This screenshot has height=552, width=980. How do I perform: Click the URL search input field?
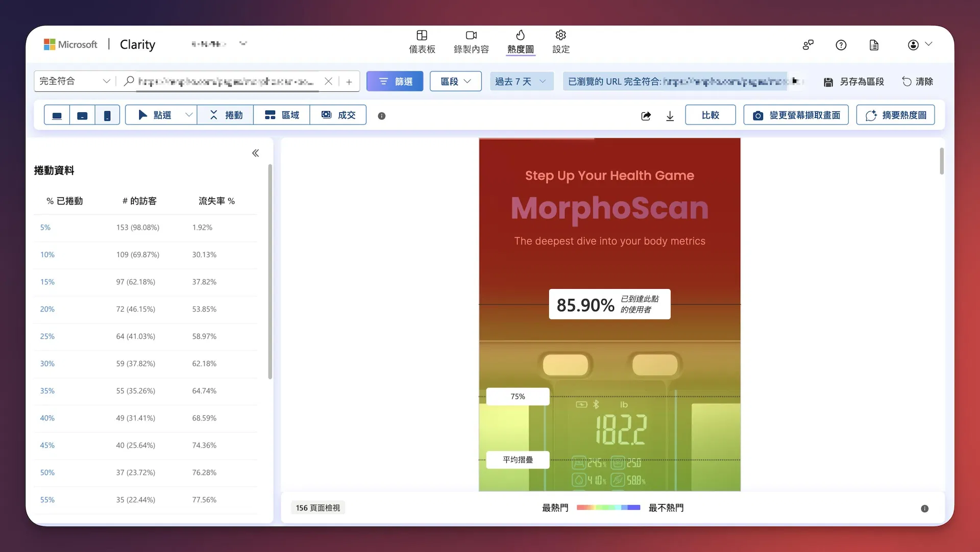coord(226,81)
